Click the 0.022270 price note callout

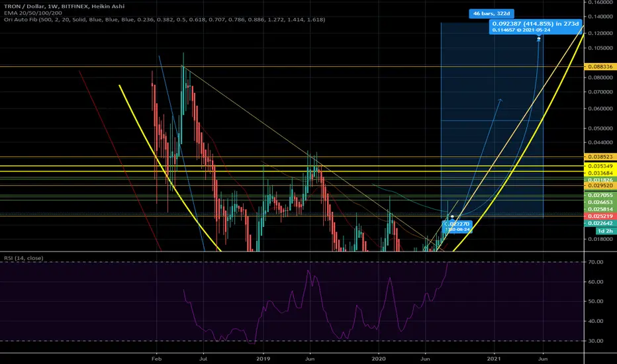coord(456,226)
